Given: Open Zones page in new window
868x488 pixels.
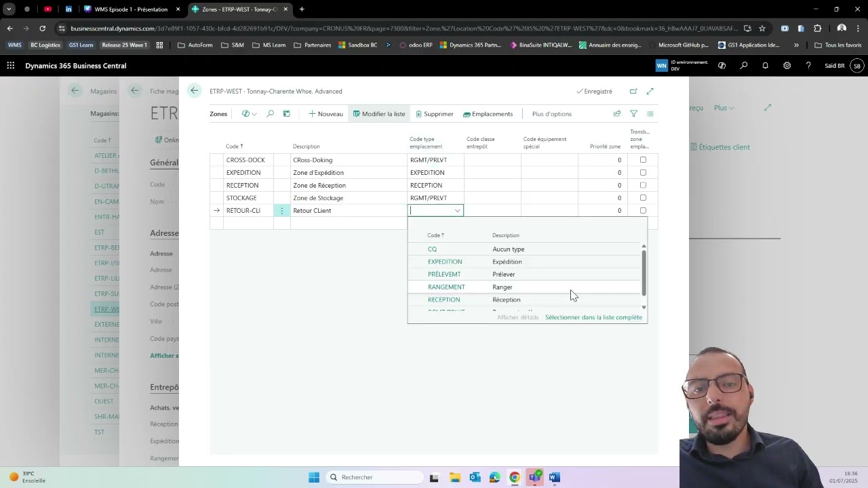Looking at the screenshot, I should (x=633, y=91).
